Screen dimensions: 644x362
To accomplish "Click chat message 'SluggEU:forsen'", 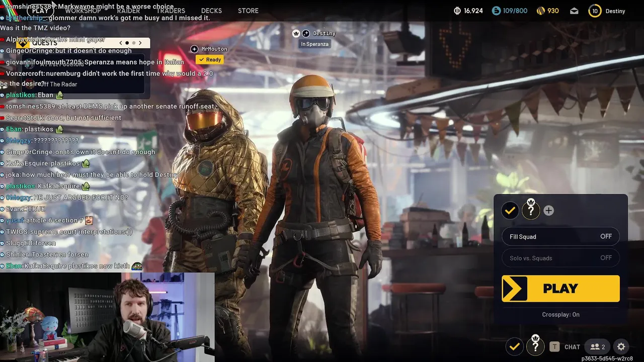I will [x=31, y=243].
